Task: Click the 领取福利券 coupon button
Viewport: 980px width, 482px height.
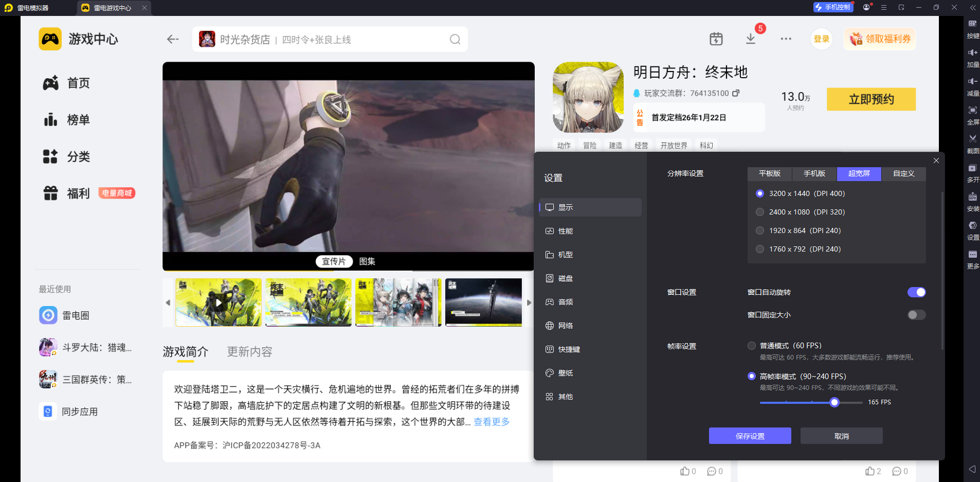Action: 880,39
